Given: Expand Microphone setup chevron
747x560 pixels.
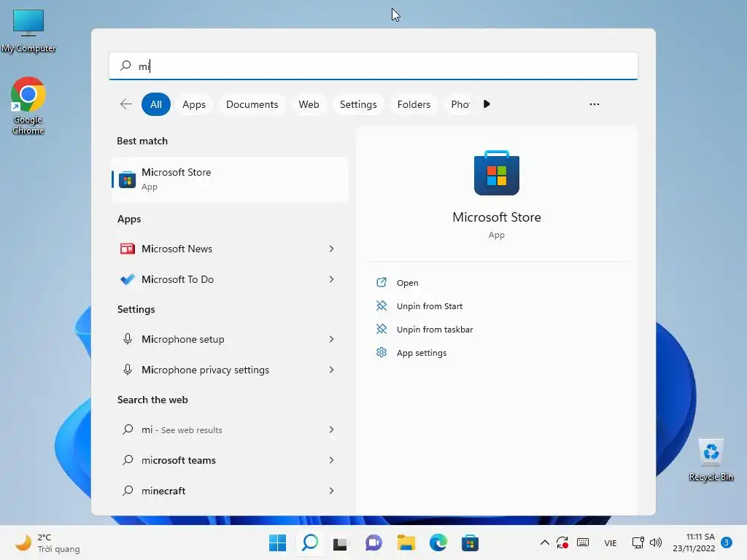Looking at the screenshot, I should (x=331, y=339).
